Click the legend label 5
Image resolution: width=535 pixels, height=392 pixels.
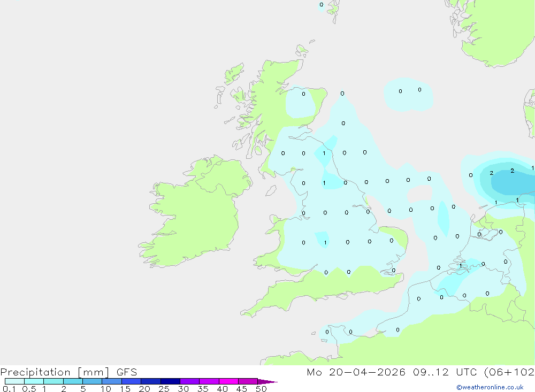tap(83, 389)
